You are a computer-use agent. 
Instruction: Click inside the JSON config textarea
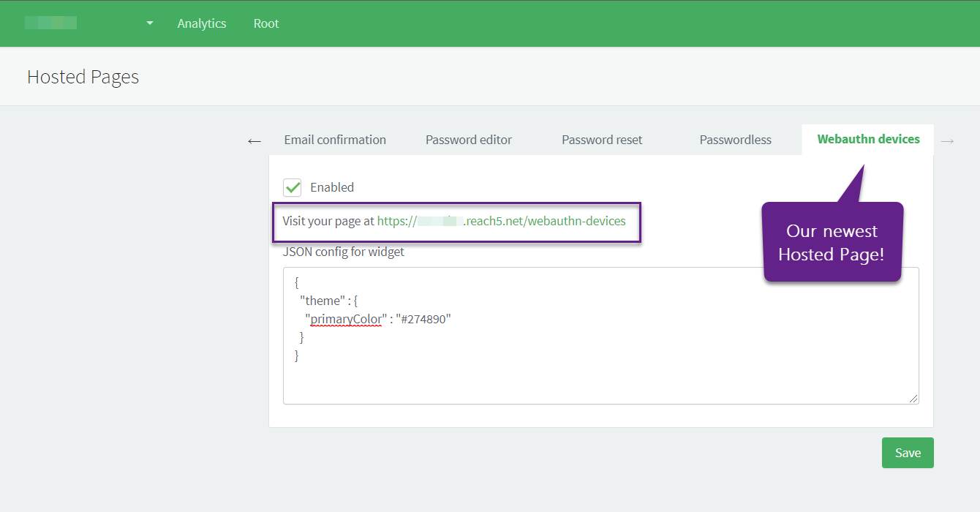pos(601,336)
